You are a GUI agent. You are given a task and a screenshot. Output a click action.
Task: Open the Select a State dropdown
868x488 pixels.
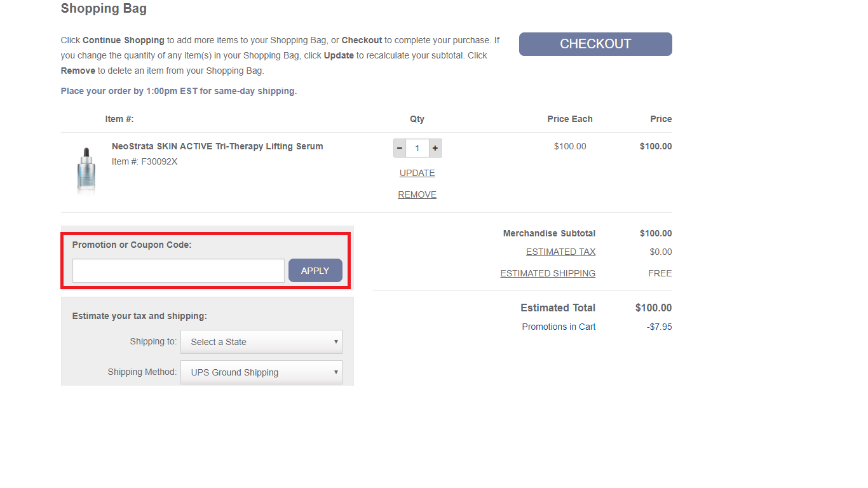[262, 342]
